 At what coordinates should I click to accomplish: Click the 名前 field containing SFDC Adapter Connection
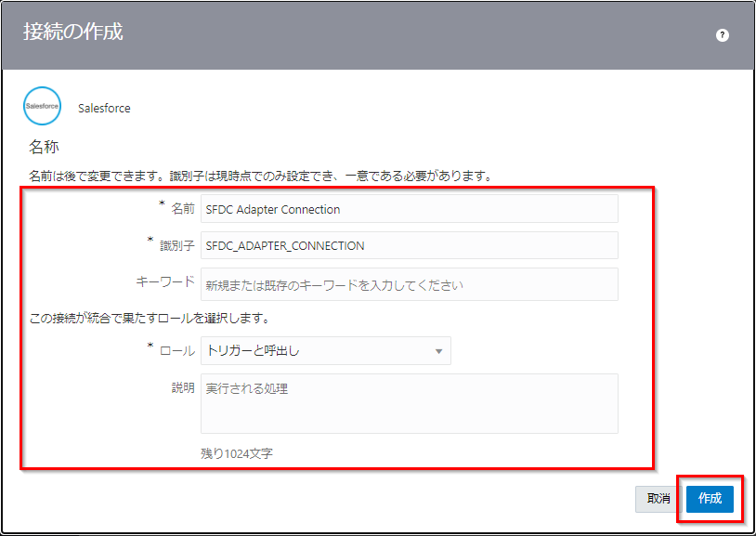(409, 209)
